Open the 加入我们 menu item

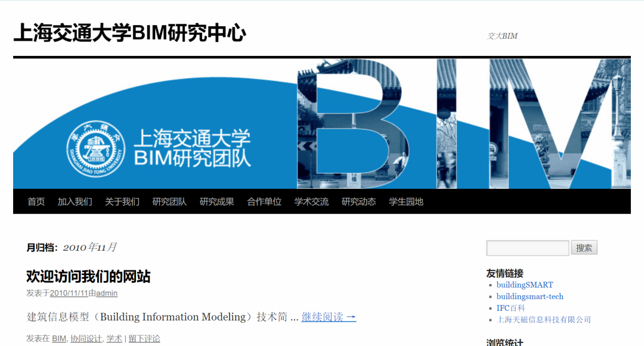click(75, 201)
